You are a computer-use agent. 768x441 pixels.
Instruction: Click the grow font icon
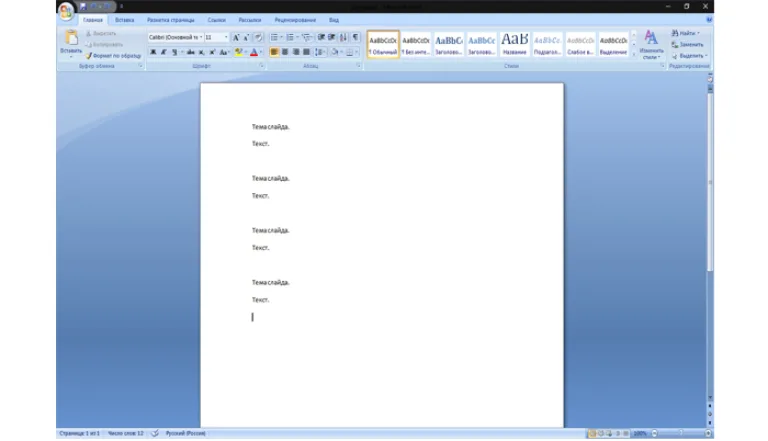point(236,38)
